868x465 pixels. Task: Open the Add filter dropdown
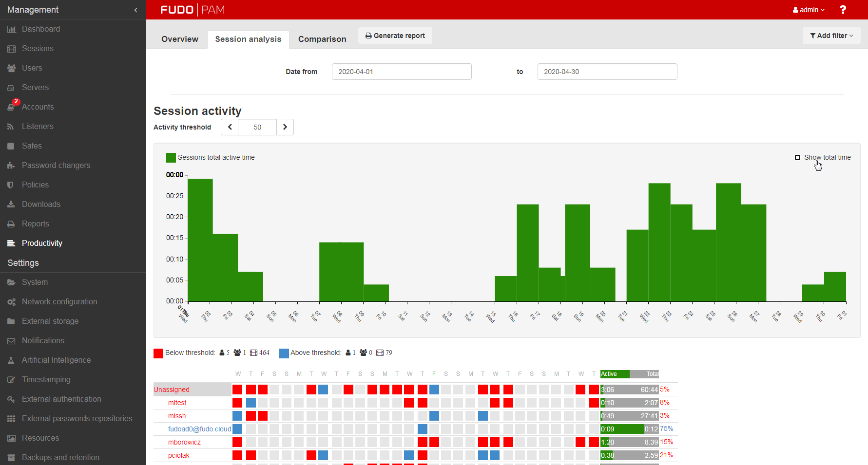(x=831, y=36)
